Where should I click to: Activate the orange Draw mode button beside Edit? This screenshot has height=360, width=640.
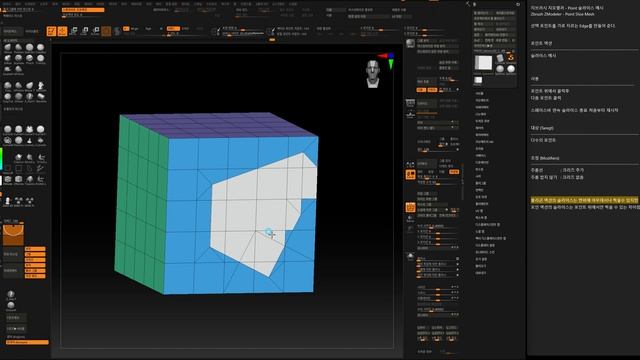62,31
